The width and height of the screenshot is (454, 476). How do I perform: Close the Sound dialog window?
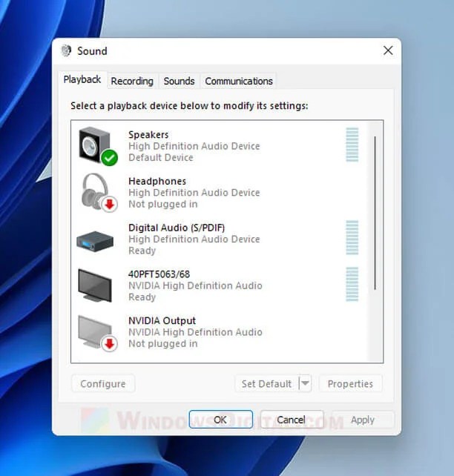coord(388,50)
